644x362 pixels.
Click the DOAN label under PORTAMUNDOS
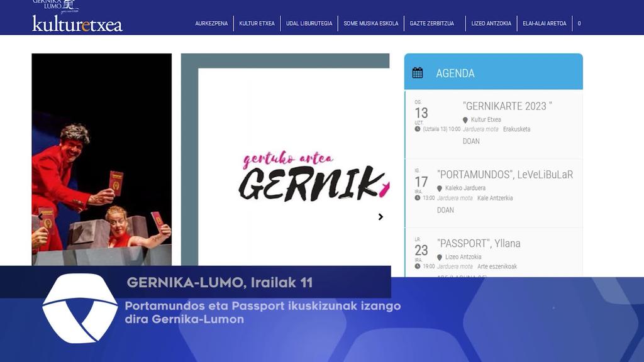click(445, 210)
